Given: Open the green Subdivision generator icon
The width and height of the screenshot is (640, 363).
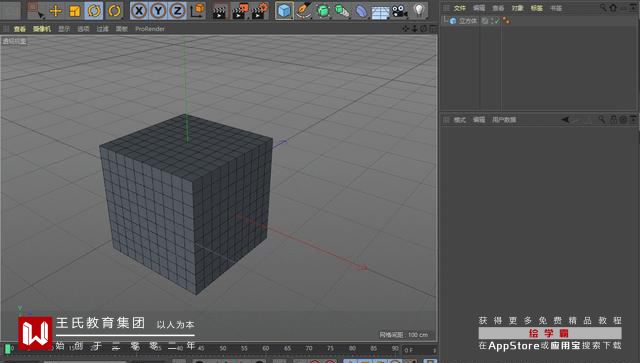Looking at the screenshot, I should point(323,11).
